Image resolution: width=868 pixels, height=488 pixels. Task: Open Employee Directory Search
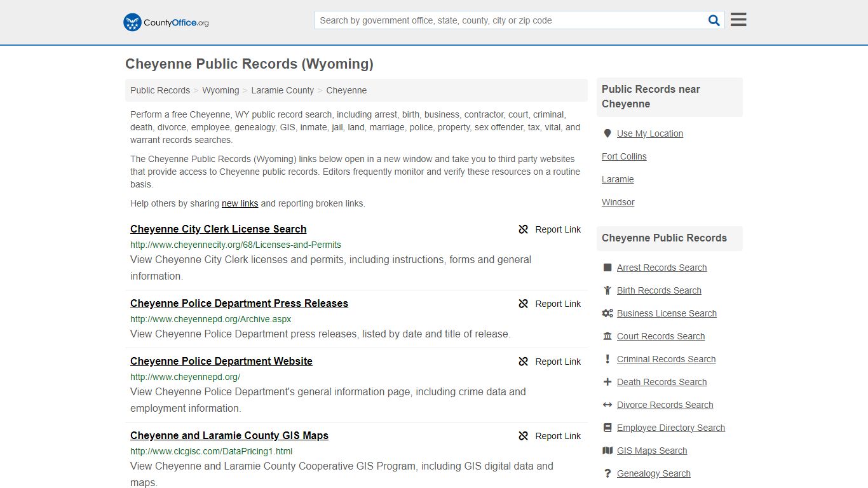click(x=671, y=428)
